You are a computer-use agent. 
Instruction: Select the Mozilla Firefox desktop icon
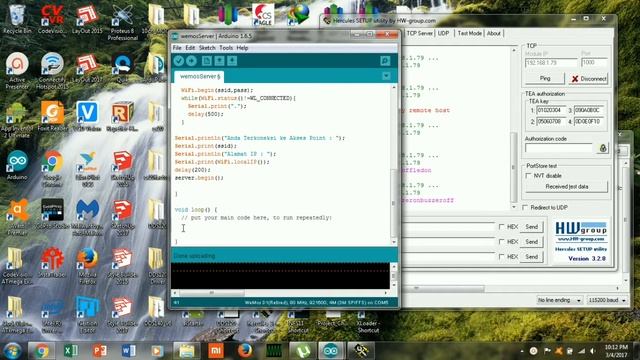(87, 266)
